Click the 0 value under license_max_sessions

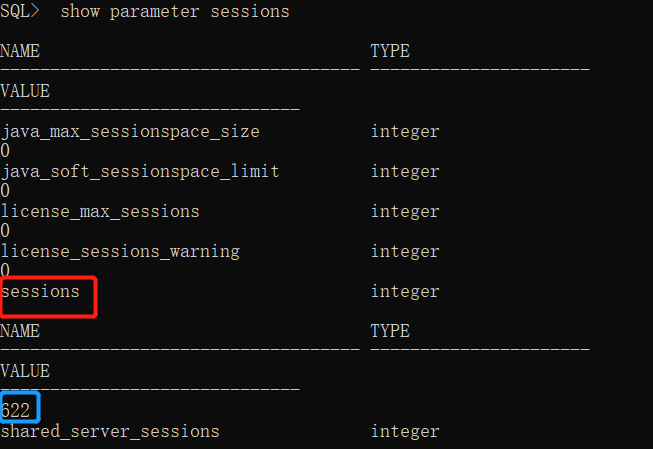point(5,230)
